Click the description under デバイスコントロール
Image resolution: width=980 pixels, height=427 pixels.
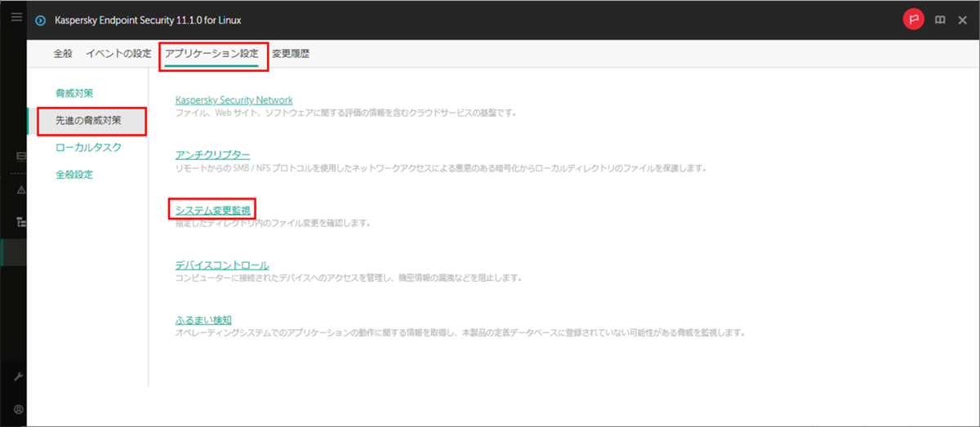349,278
